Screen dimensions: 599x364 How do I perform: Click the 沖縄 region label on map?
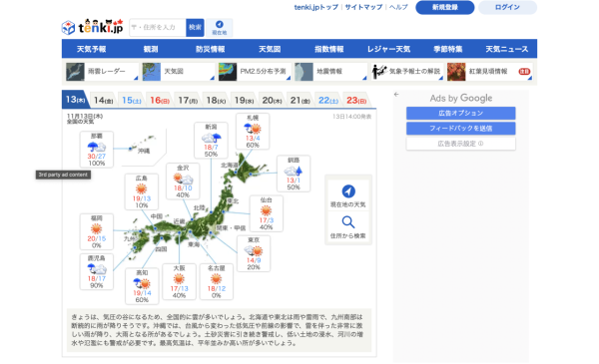pyautogui.click(x=144, y=152)
